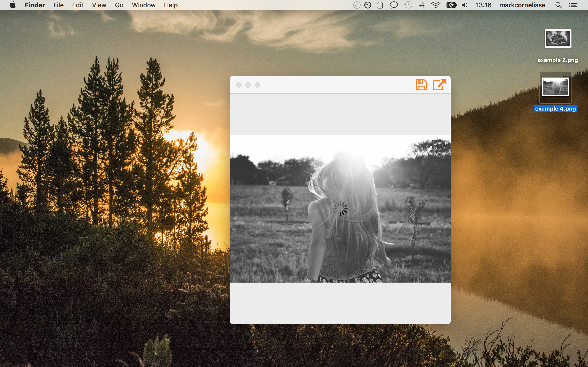Click the orange save floppy disk icon

point(421,85)
